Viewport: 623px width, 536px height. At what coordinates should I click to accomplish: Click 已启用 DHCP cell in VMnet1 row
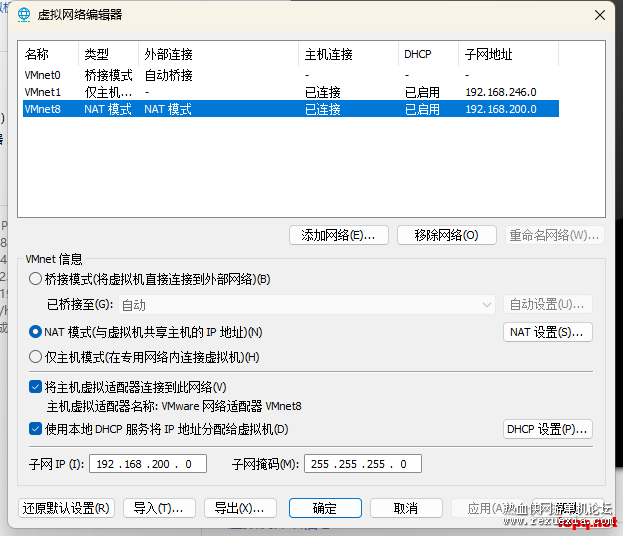pos(422,92)
